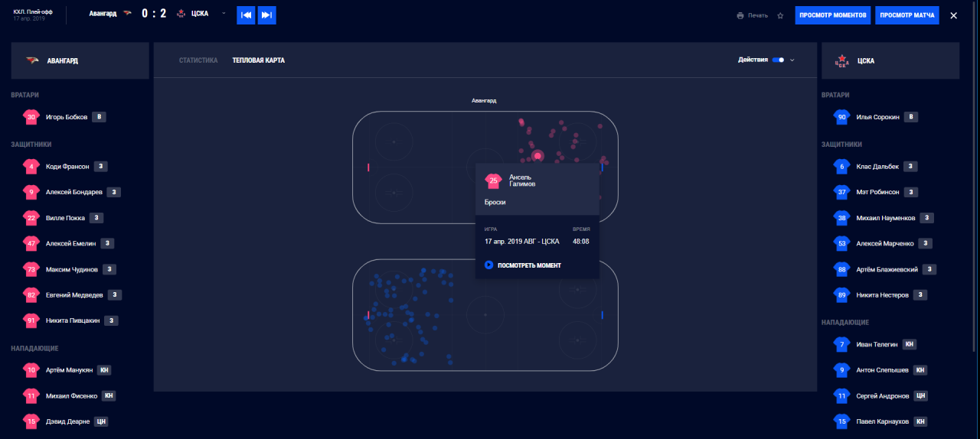Click Дэвид Деарне's pink jersey icon

31,421
